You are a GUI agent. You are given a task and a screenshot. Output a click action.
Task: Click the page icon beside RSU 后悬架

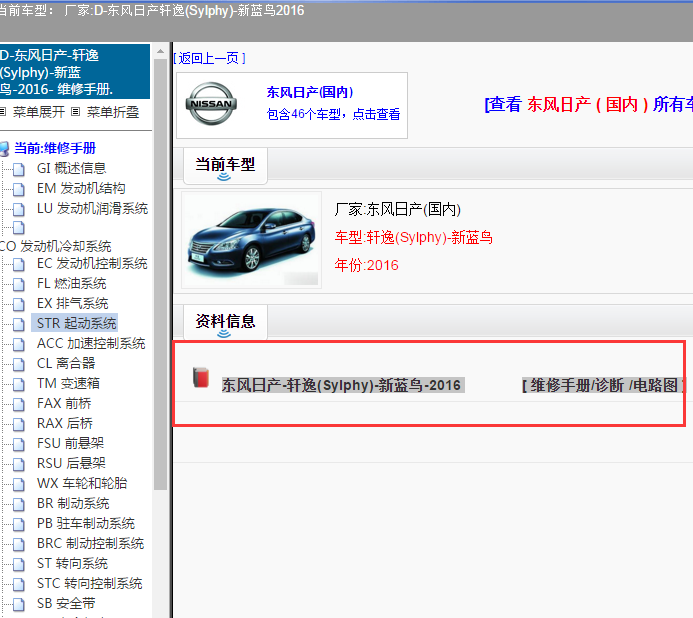[x=19, y=463]
